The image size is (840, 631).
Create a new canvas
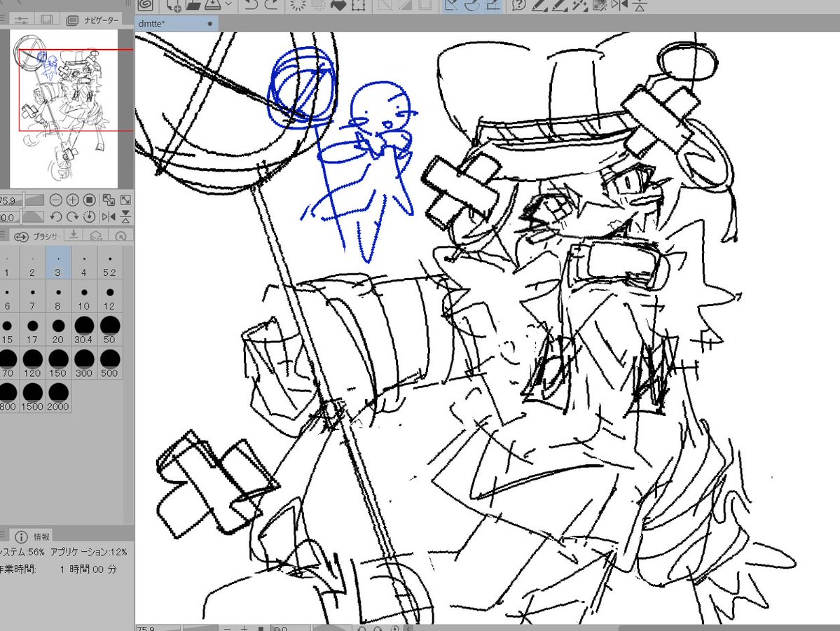coord(173,6)
